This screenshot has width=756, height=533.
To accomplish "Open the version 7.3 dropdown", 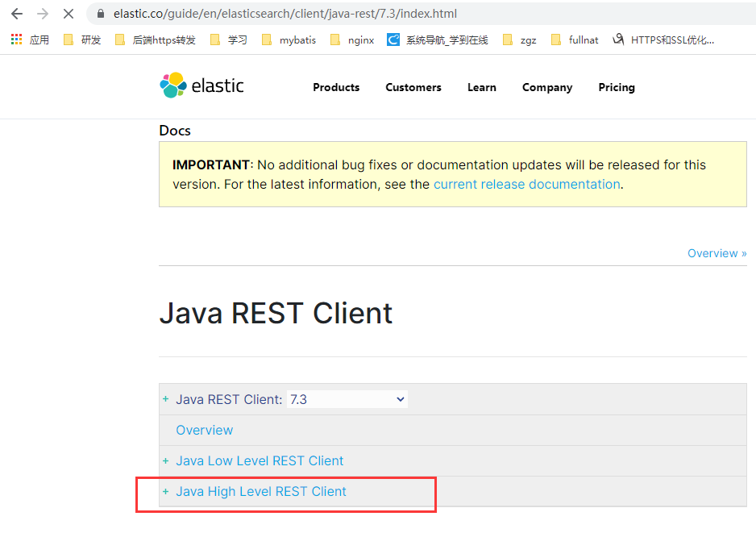I will click(347, 399).
